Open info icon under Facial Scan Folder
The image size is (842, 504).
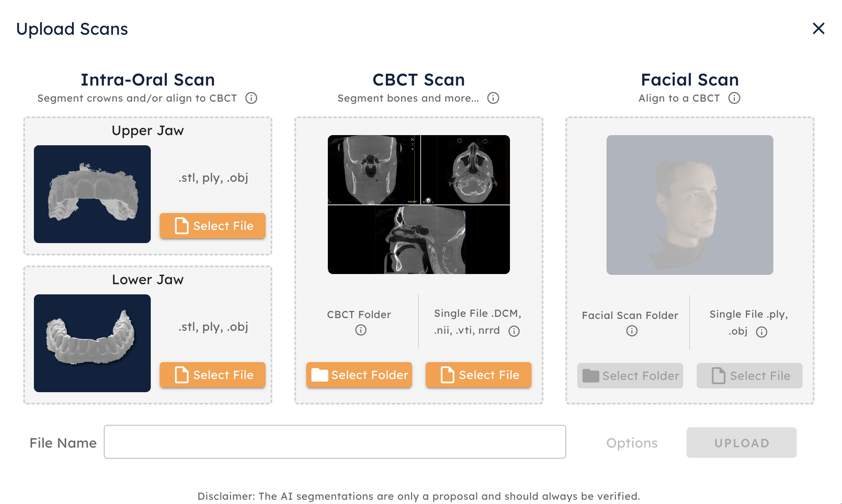click(x=631, y=331)
